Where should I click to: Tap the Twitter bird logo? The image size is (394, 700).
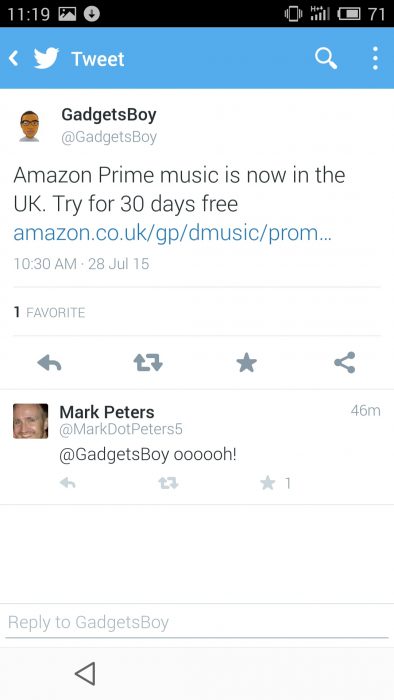click(46, 58)
